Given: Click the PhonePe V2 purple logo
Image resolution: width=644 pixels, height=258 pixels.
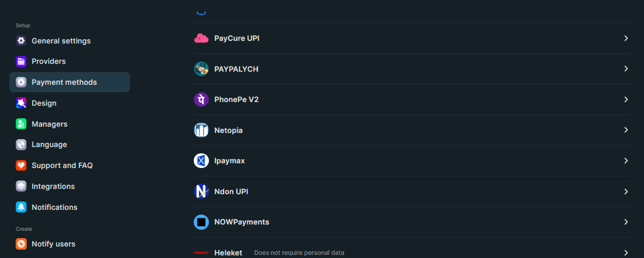Looking at the screenshot, I should [201, 99].
